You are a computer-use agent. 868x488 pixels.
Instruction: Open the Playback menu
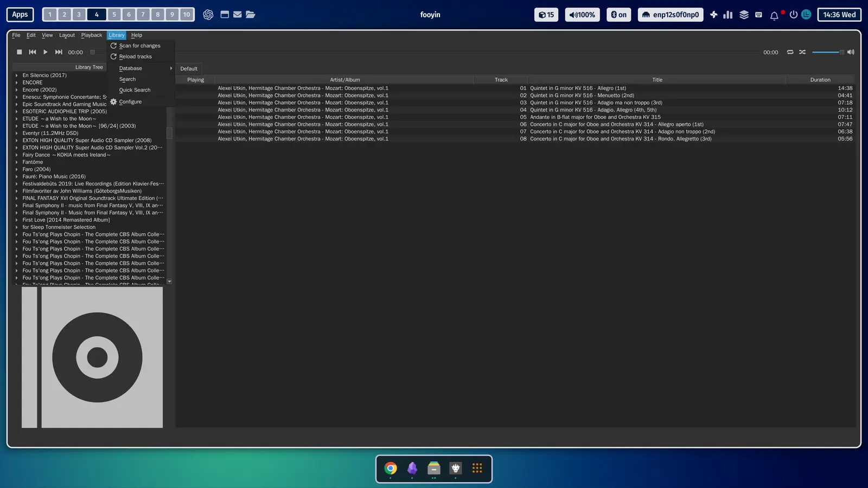[92, 35]
